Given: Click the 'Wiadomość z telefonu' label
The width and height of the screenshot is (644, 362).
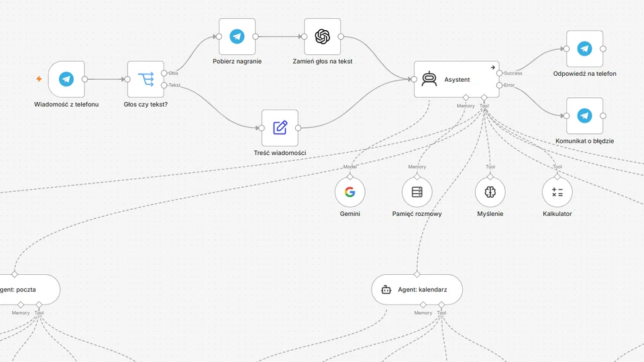Looking at the screenshot, I should (66, 105).
